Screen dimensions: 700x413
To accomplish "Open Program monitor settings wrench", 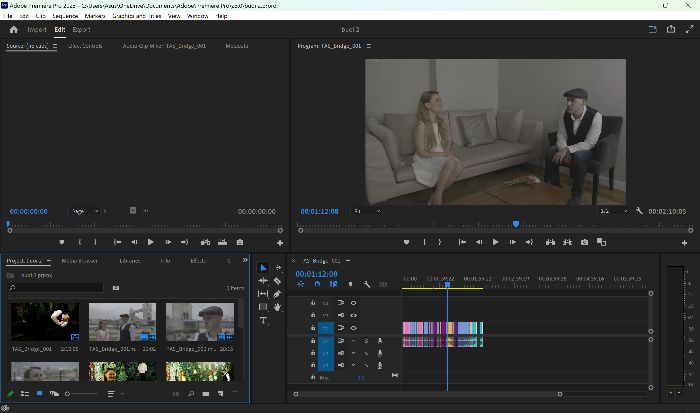I will click(639, 211).
